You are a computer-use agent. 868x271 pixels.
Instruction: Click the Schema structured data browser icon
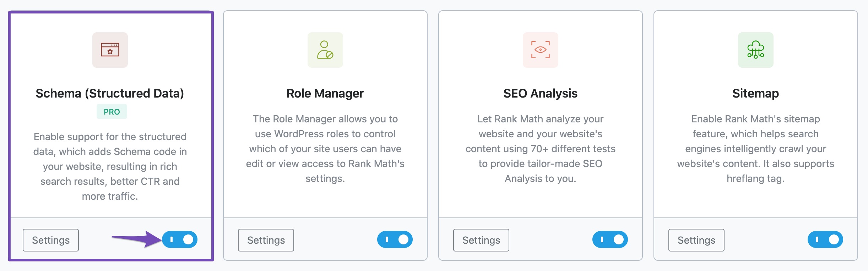pos(110,50)
